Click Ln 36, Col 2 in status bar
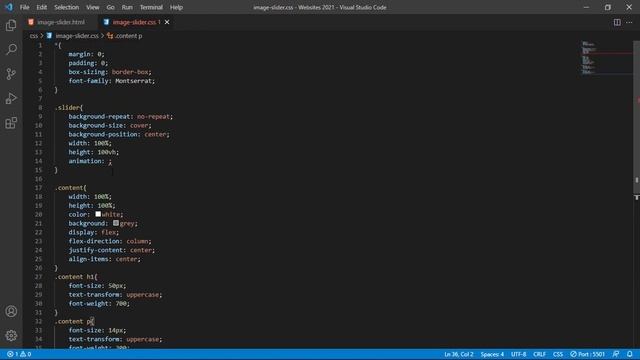The height and width of the screenshot is (360, 640). (458, 354)
